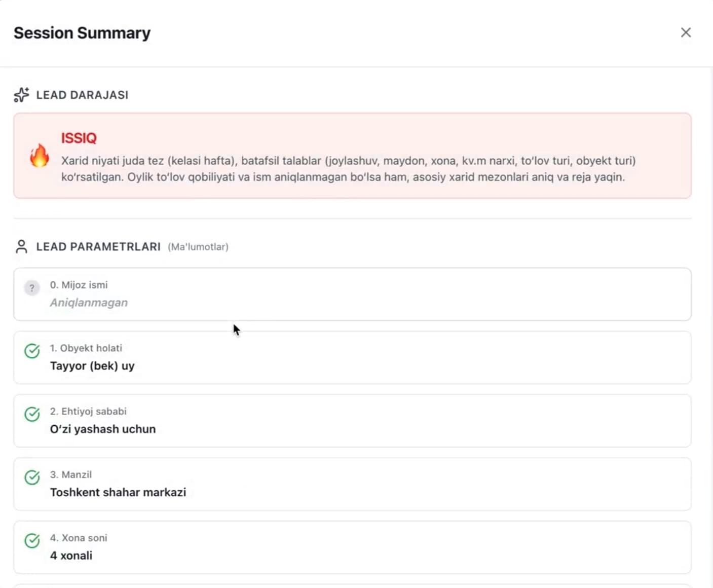Open the Ma'lumotlar link
The image size is (713, 588).
(x=198, y=247)
